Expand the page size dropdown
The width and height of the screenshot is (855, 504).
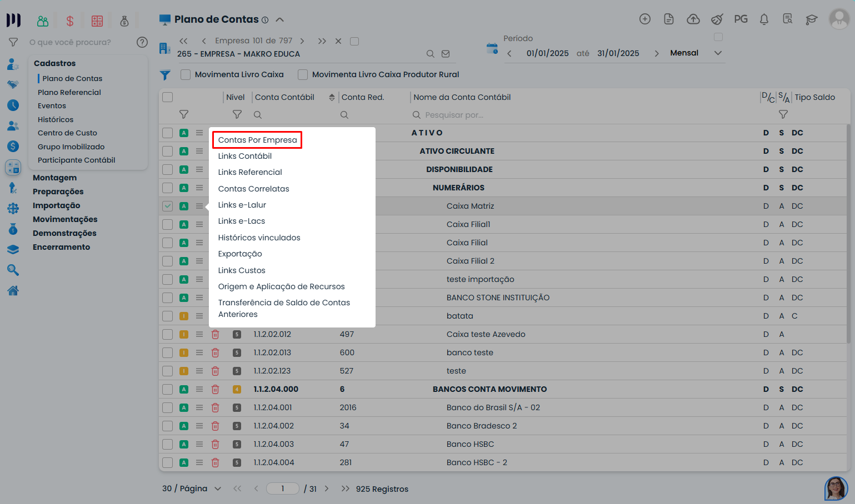pos(218,488)
